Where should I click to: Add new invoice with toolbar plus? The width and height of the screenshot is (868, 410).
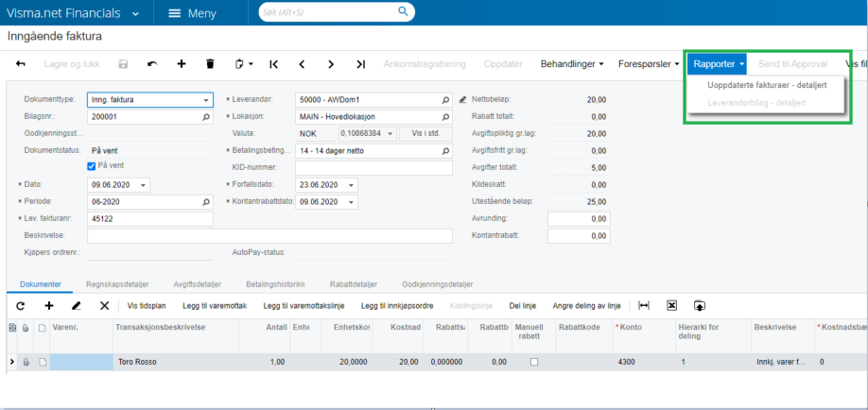(181, 64)
